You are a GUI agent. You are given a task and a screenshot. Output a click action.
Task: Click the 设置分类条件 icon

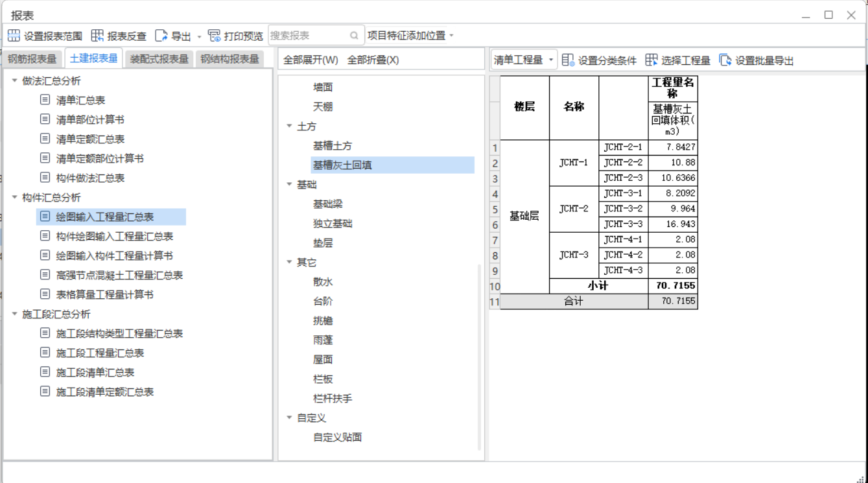click(x=568, y=60)
